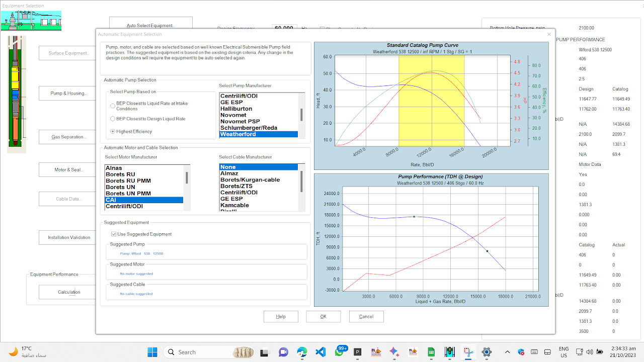Image resolution: width=644 pixels, height=362 pixels.
Task: Click the Help button
Action: tap(281, 316)
